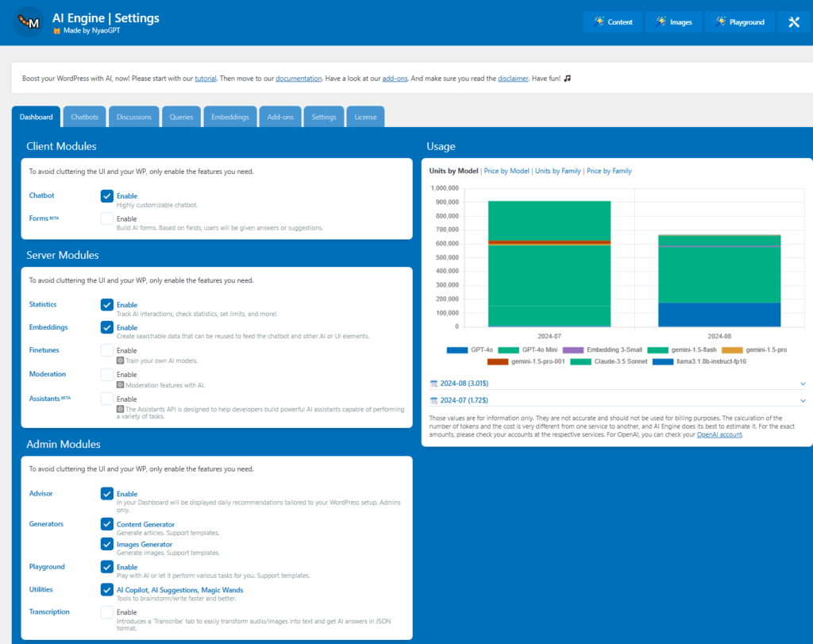Disable the Chatbot module checkbox
This screenshot has height=644, width=813.
107,195
